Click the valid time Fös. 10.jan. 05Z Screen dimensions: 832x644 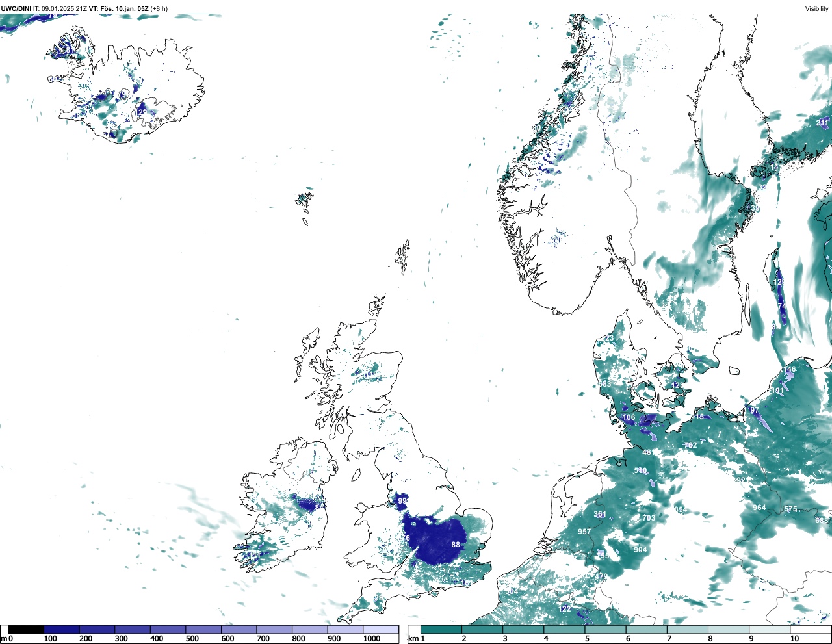tap(125, 8)
